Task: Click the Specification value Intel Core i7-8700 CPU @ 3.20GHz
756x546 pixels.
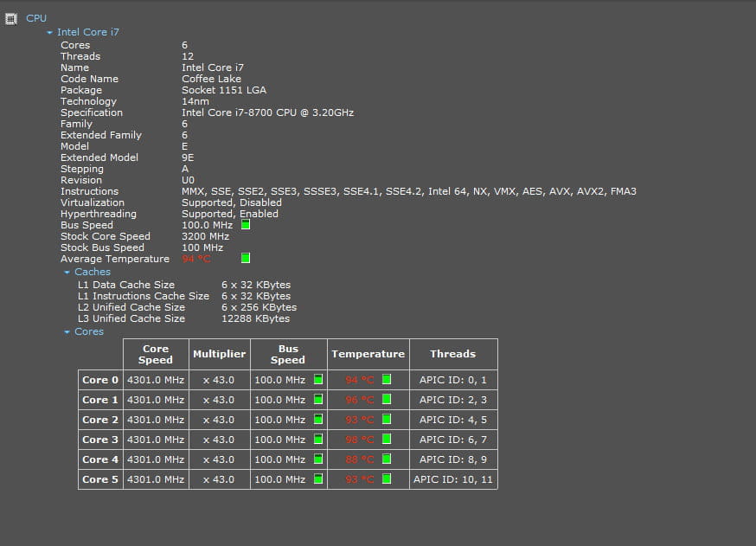Action: (267, 112)
